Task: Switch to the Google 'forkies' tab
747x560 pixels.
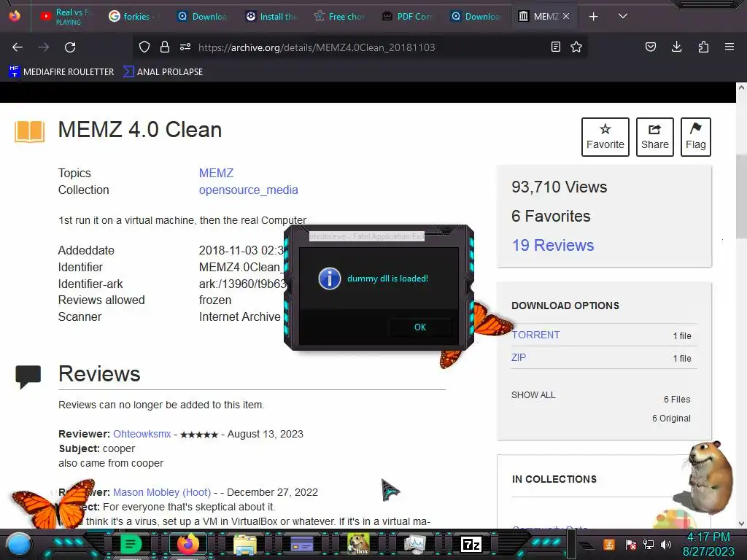Action: coord(130,17)
